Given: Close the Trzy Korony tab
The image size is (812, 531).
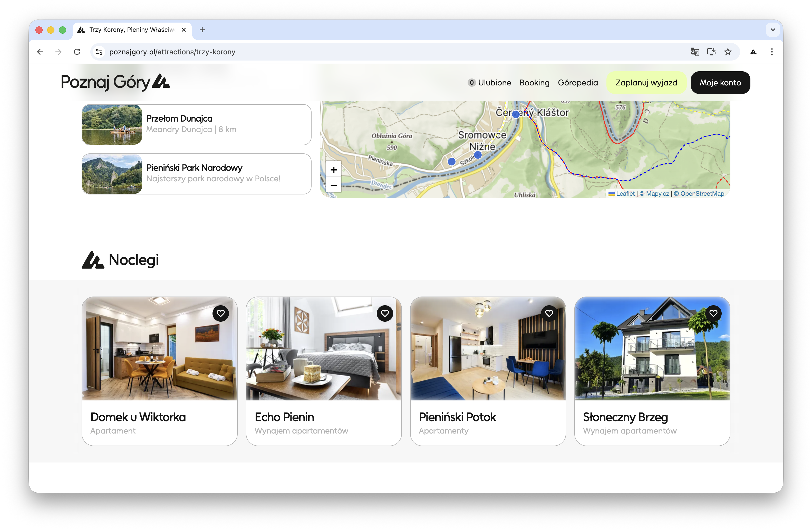Looking at the screenshot, I should pyautogui.click(x=183, y=30).
